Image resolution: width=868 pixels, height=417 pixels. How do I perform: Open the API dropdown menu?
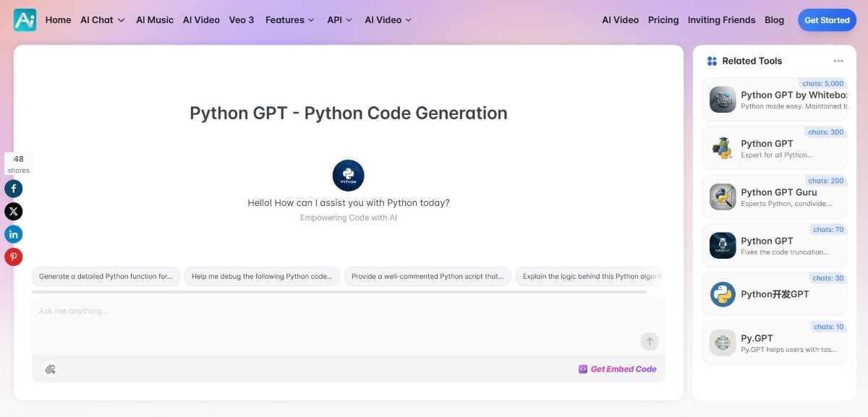(339, 20)
